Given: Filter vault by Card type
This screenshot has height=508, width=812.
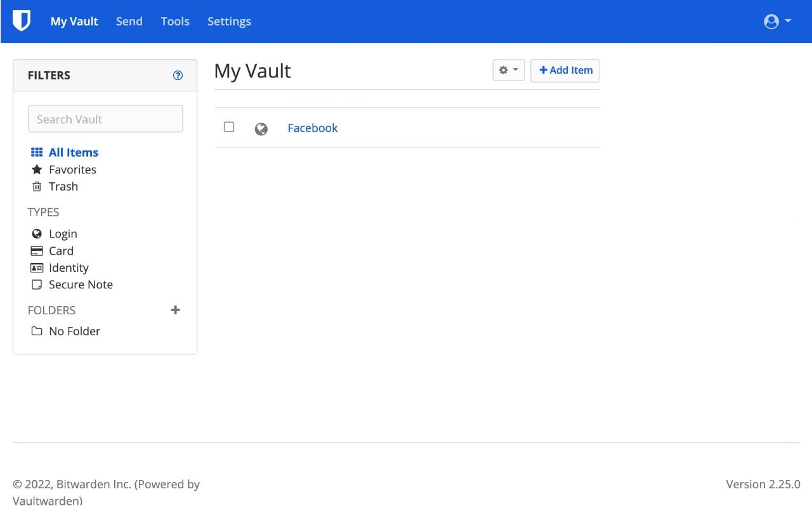Looking at the screenshot, I should click(61, 251).
